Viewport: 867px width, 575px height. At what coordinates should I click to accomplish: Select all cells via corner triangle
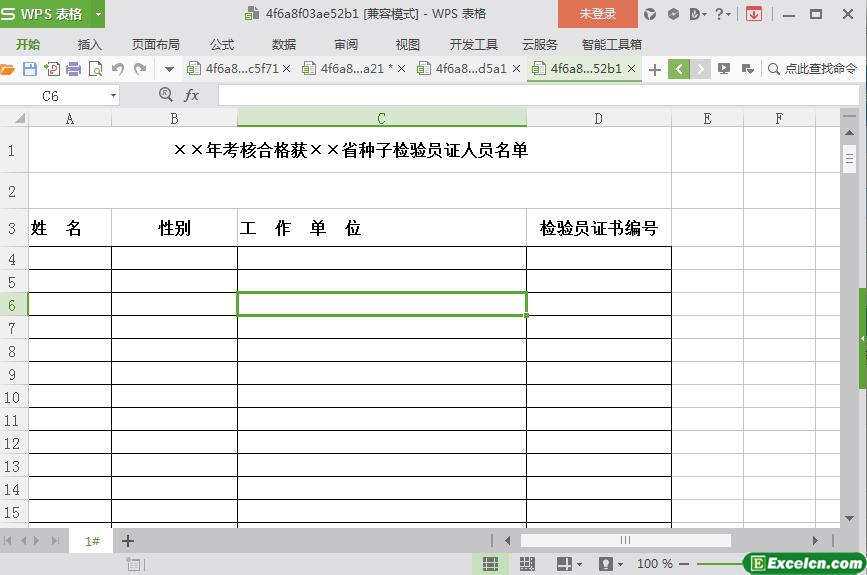[19, 118]
